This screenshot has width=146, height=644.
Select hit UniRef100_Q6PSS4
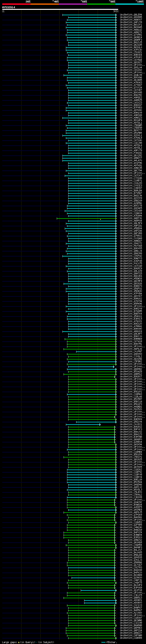131,631
